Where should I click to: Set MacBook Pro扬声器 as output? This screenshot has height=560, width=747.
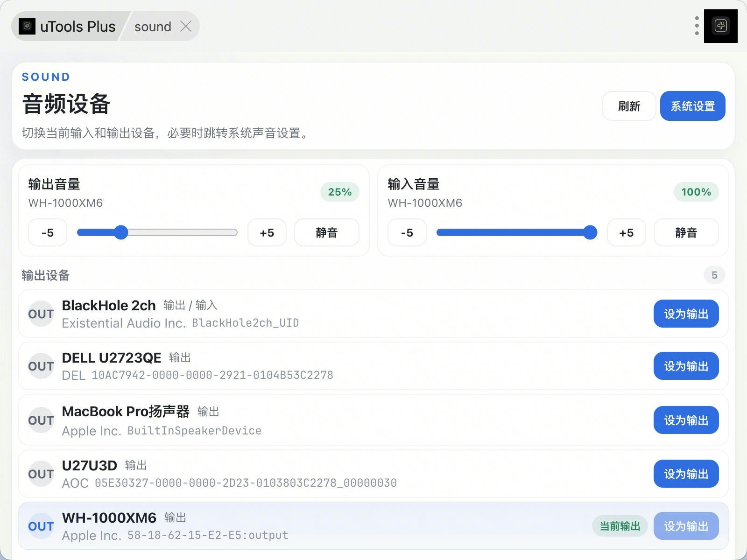(x=686, y=420)
